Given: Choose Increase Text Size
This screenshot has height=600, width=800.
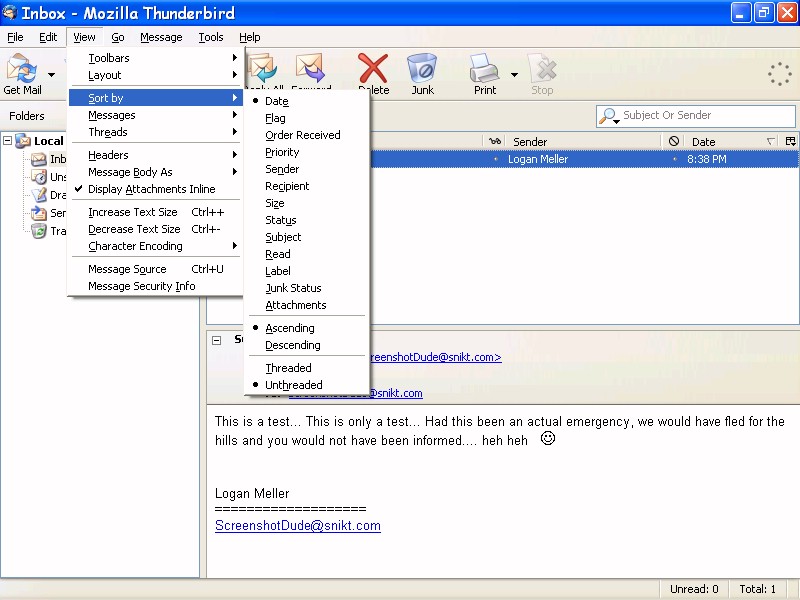Looking at the screenshot, I should tap(155, 212).
